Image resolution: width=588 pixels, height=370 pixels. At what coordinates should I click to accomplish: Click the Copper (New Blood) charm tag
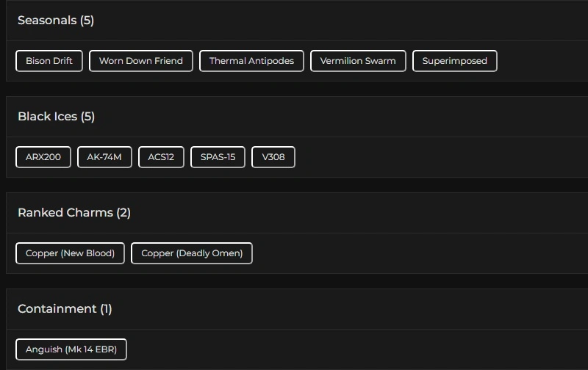click(x=70, y=253)
